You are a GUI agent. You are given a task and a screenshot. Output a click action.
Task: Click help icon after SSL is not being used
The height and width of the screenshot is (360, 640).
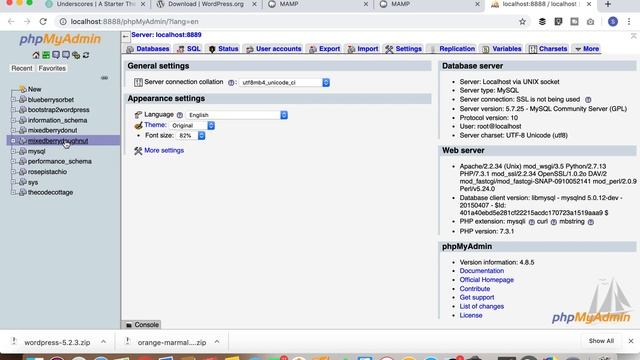(588, 100)
